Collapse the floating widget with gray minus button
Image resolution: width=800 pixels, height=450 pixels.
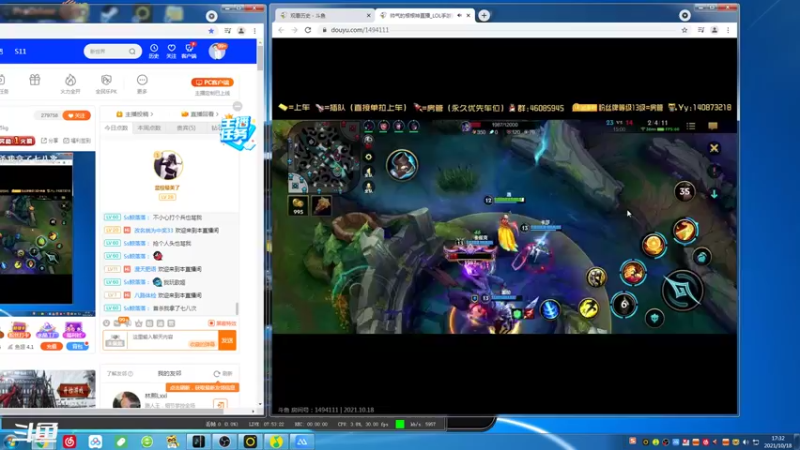[x=237, y=106]
